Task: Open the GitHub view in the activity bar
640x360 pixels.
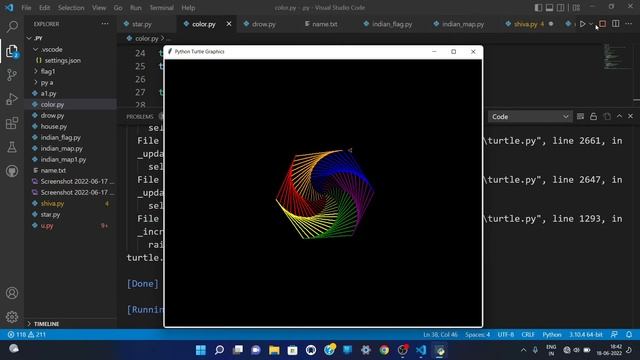Action: (12, 171)
